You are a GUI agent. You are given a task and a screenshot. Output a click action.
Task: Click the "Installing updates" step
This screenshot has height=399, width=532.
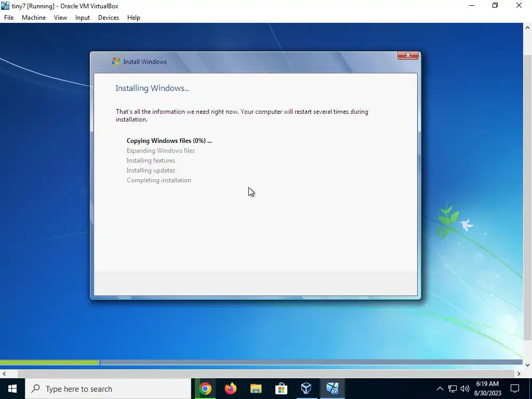tap(151, 170)
